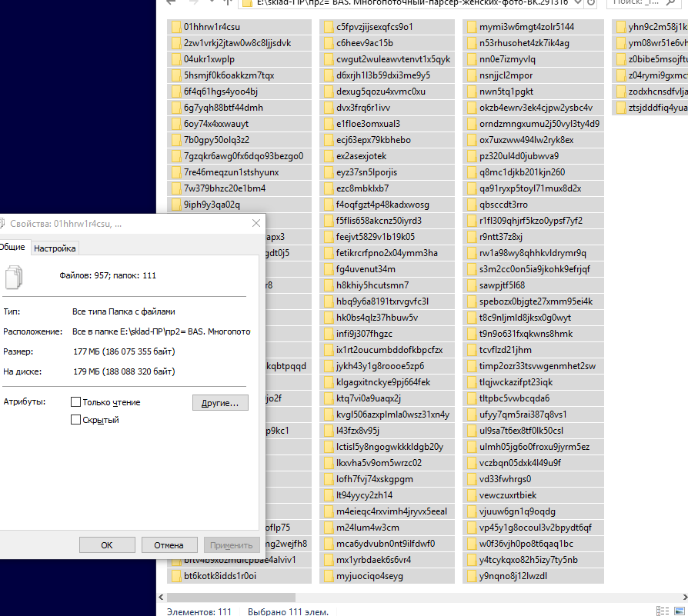Click folder name ecj63epx79kbhebo
688x616 pixels.
point(373,140)
